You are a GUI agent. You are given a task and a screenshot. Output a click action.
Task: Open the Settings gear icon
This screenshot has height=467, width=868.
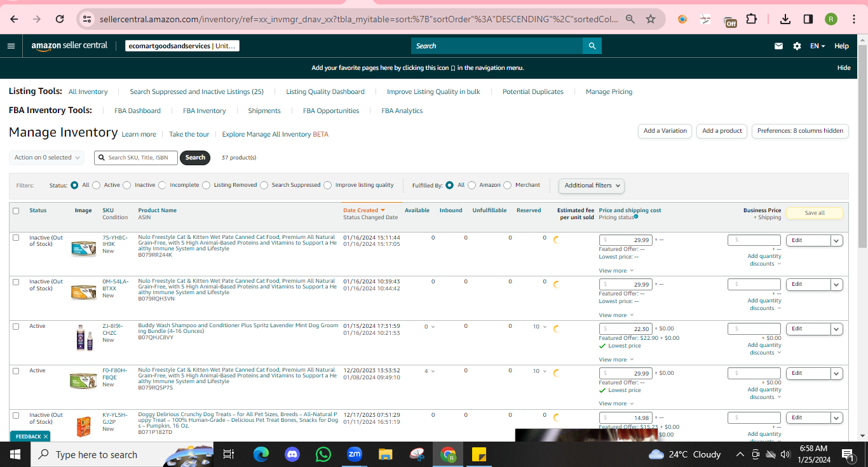click(797, 46)
